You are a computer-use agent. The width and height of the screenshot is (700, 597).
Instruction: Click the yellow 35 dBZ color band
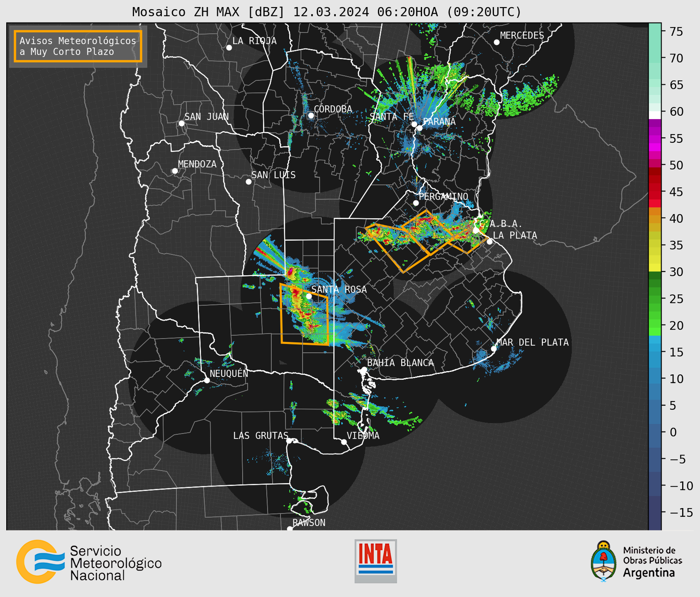click(x=655, y=245)
